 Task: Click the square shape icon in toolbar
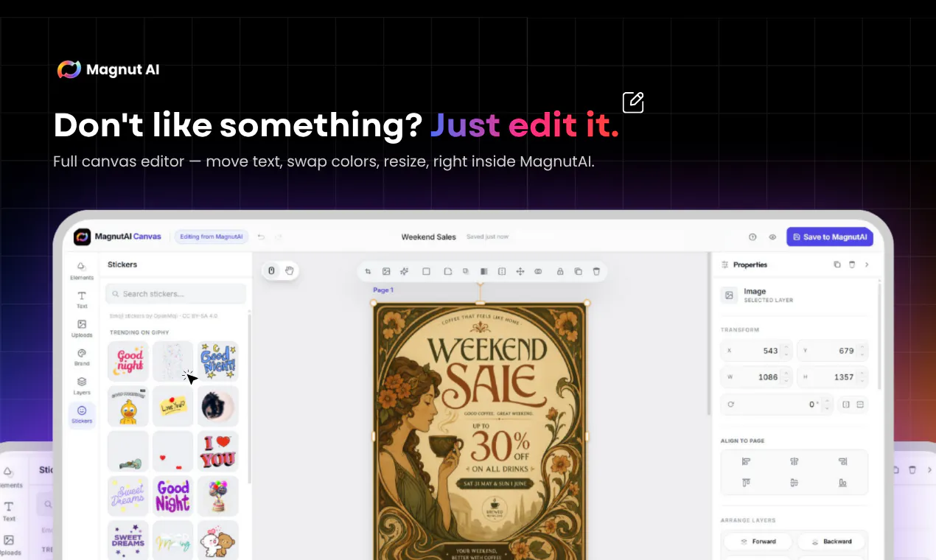click(426, 271)
